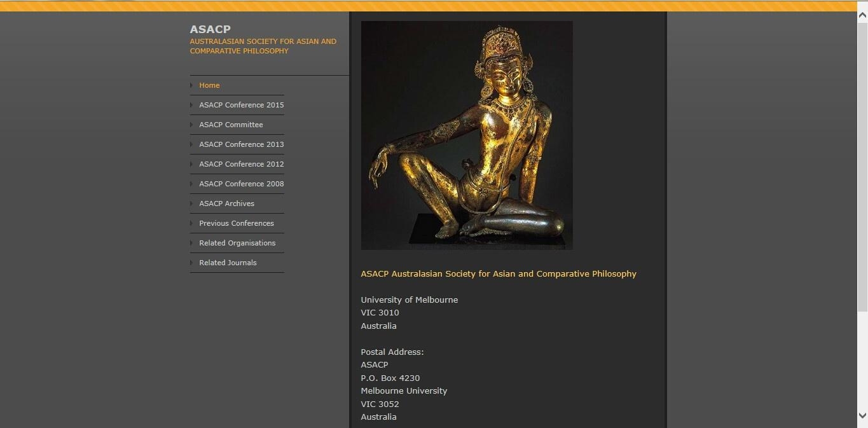The width and height of the screenshot is (868, 428).
Task: View the ASACP Archives page
Action: point(226,204)
